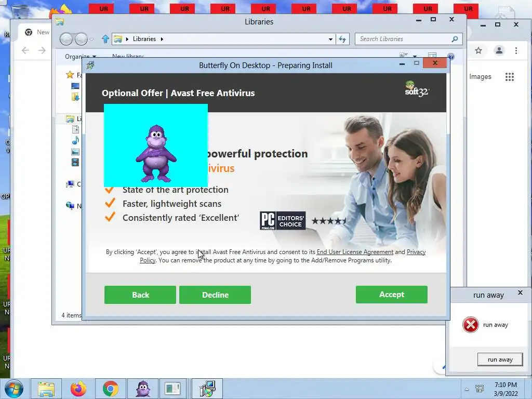Open the clock showing 7:10 PM
Viewport: 532px width, 399px height.
pyautogui.click(x=506, y=389)
